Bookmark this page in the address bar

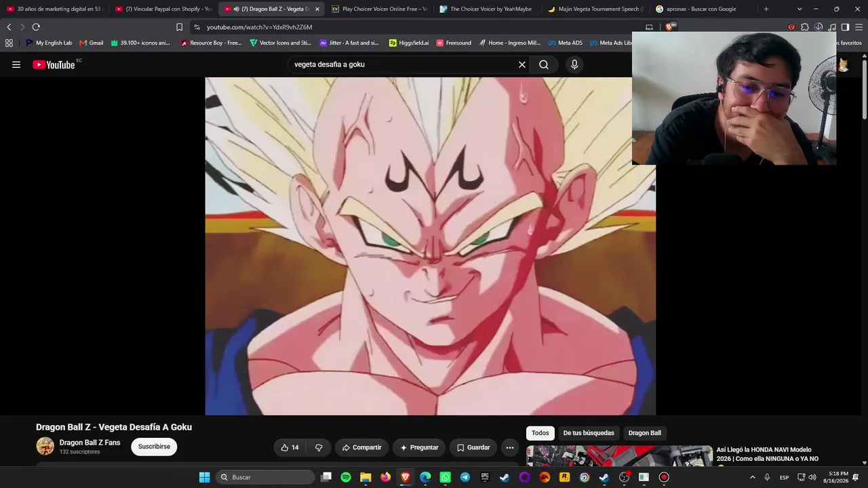click(x=179, y=27)
